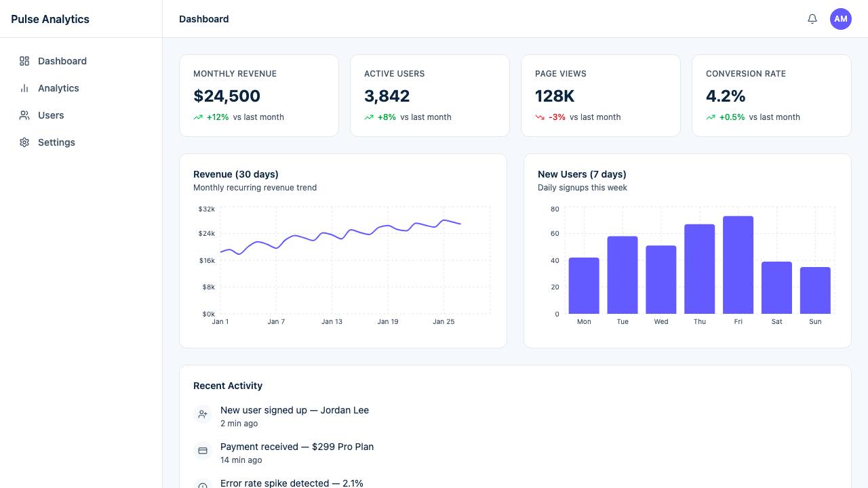This screenshot has height=488, width=868.
Task: Click the +8% change label
Action: [x=387, y=117]
